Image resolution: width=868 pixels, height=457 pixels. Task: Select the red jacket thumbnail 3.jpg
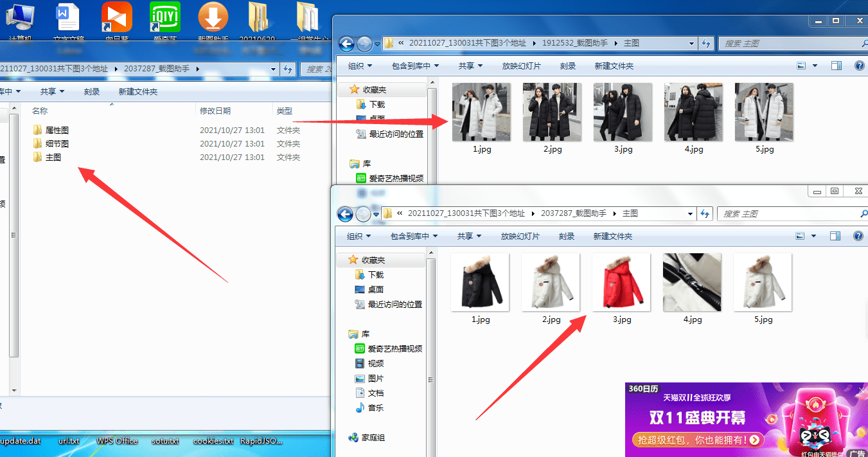point(621,283)
